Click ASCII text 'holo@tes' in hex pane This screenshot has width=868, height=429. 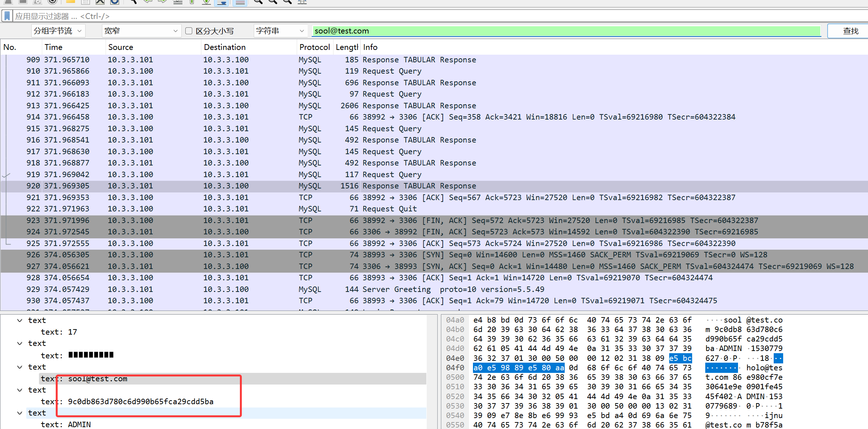click(x=764, y=368)
